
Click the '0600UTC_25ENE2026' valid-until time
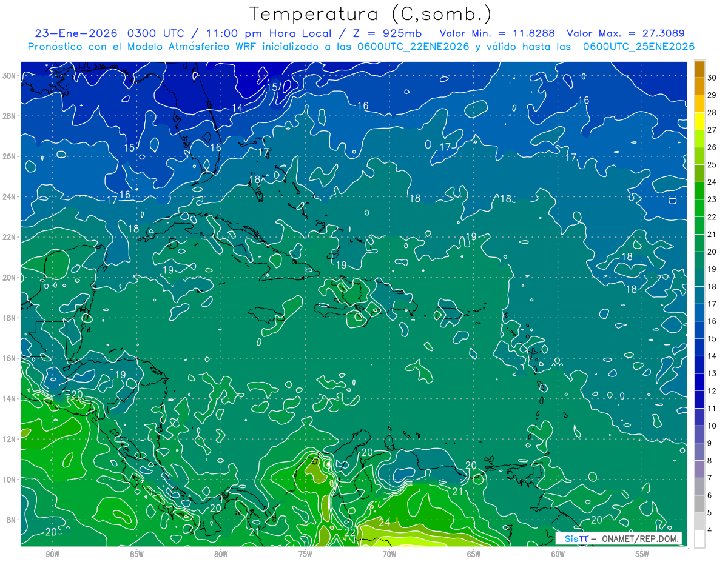[639, 47]
